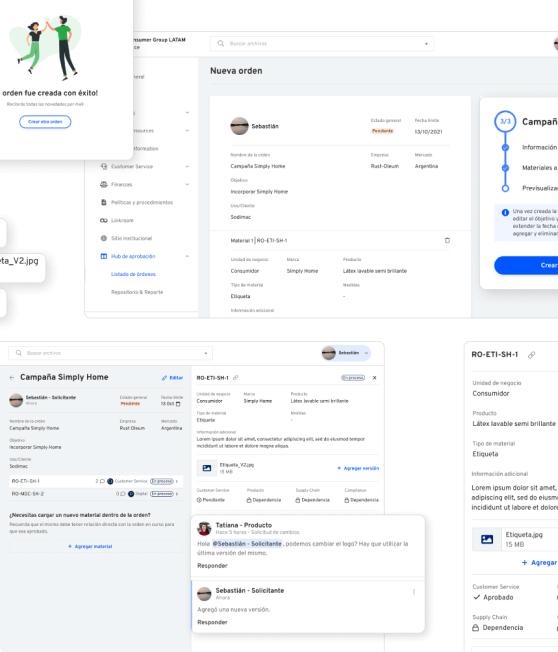Click En proceso badge on RO-MDC-SH-2 row

(162, 494)
